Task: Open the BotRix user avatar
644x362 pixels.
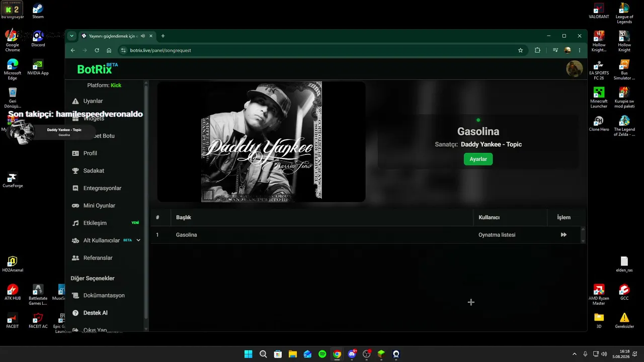Action: pyautogui.click(x=575, y=69)
